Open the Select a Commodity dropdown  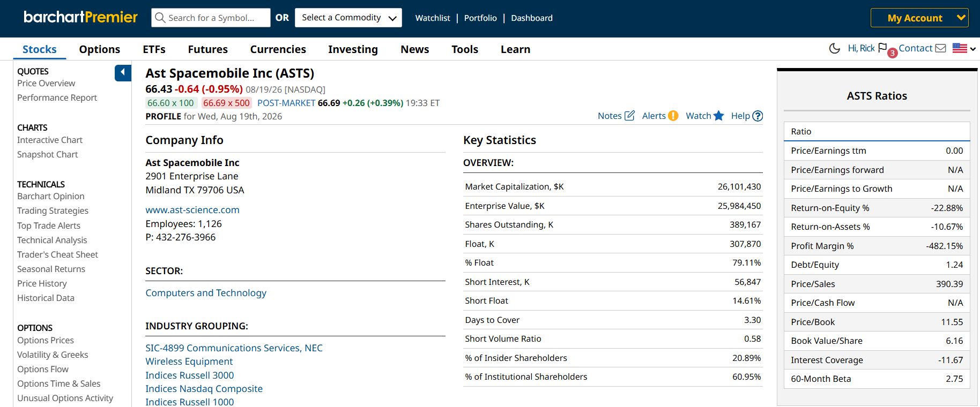click(348, 18)
